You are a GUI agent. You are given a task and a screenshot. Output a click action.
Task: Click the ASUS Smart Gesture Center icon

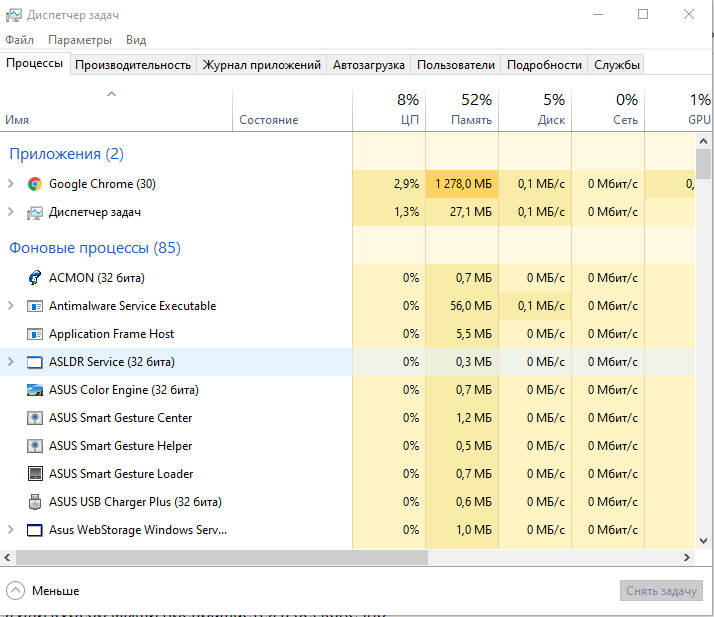click(x=35, y=418)
